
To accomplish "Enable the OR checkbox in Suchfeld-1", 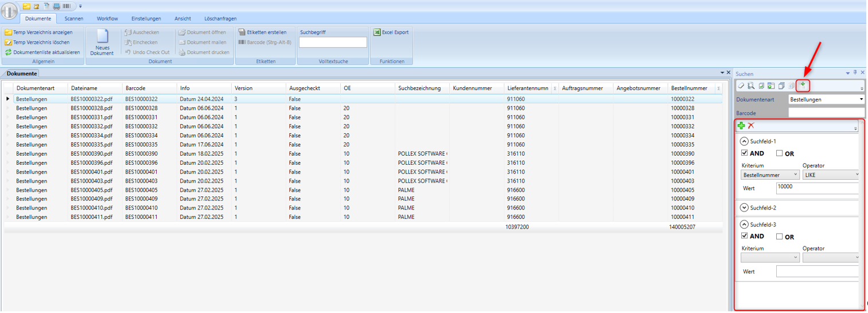I will pos(779,153).
